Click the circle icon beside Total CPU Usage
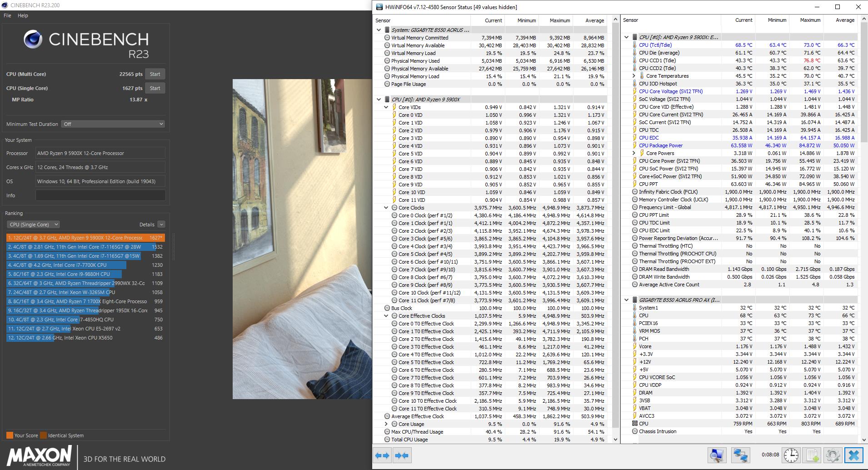The height and width of the screenshot is (470, 868). click(387, 440)
